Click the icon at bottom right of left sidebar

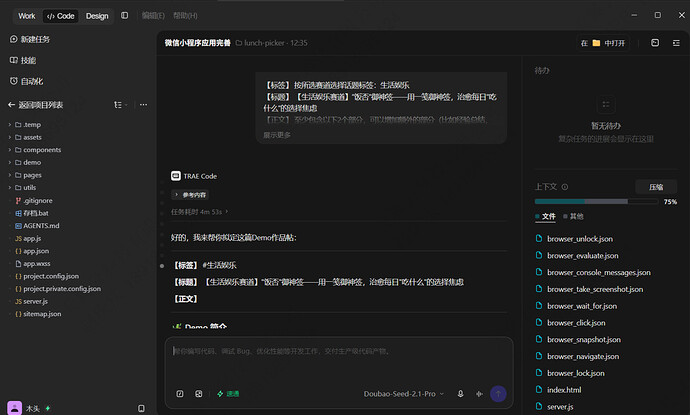[x=141, y=408]
